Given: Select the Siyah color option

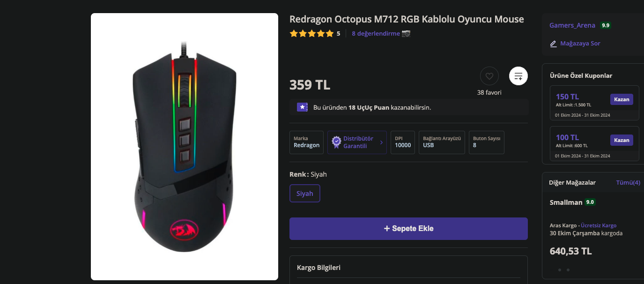Looking at the screenshot, I should pyautogui.click(x=304, y=194).
